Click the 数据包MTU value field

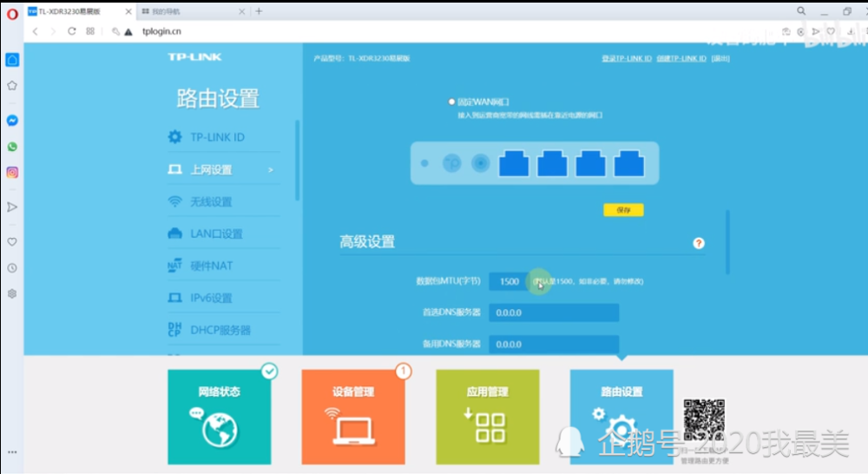pyautogui.click(x=510, y=281)
